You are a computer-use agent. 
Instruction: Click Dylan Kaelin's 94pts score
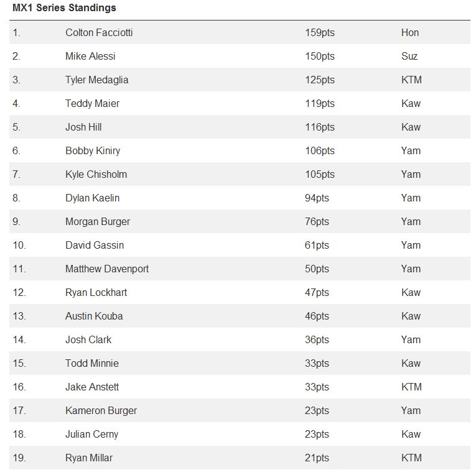[317, 198]
